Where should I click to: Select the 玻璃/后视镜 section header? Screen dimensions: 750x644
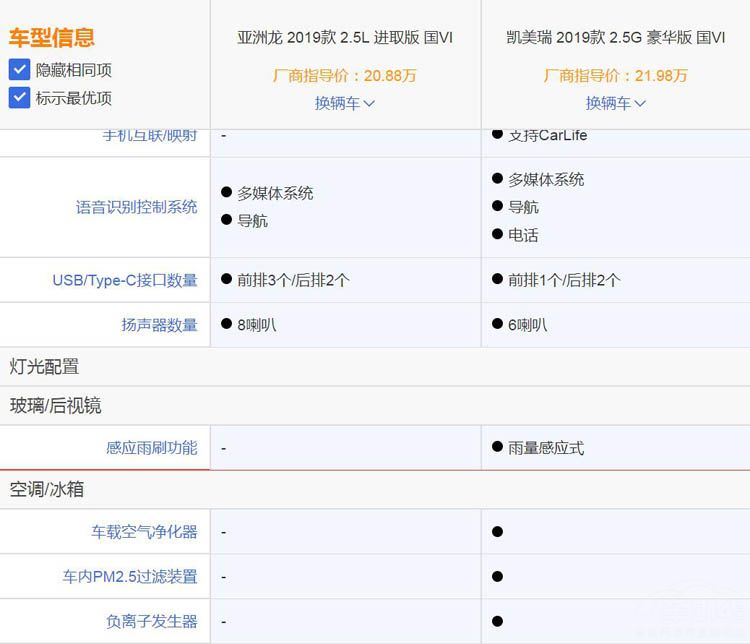pos(56,406)
